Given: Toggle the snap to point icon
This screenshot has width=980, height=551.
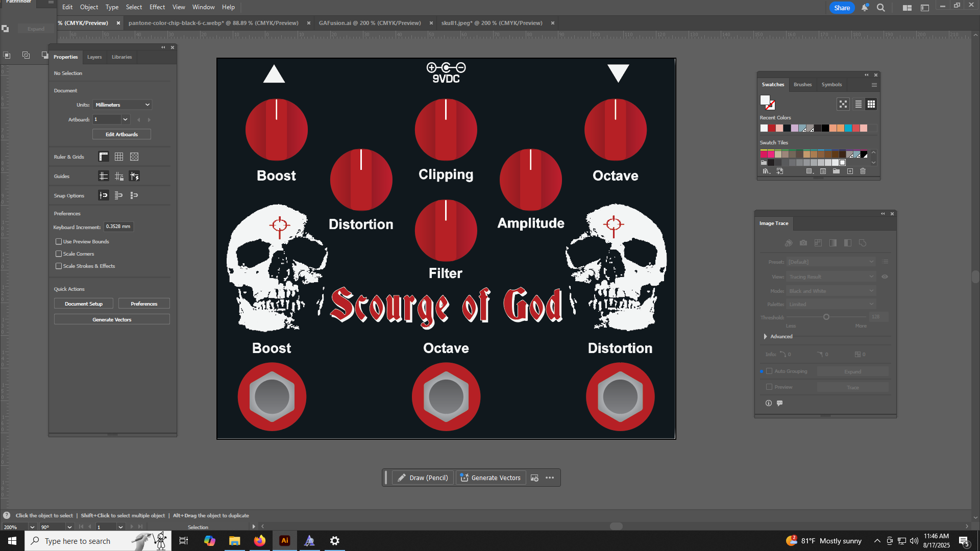Looking at the screenshot, I should (104, 195).
